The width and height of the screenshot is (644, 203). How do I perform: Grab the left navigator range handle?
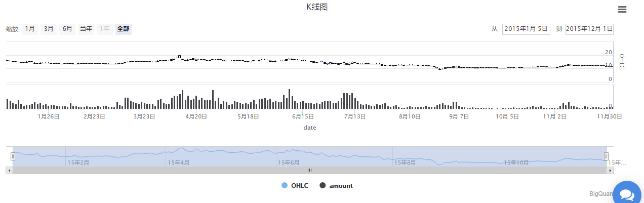(x=13, y=156)
